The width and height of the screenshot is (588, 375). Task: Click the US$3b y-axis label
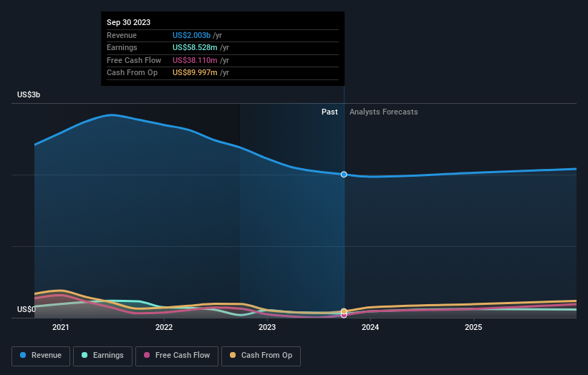click(29, 94)
